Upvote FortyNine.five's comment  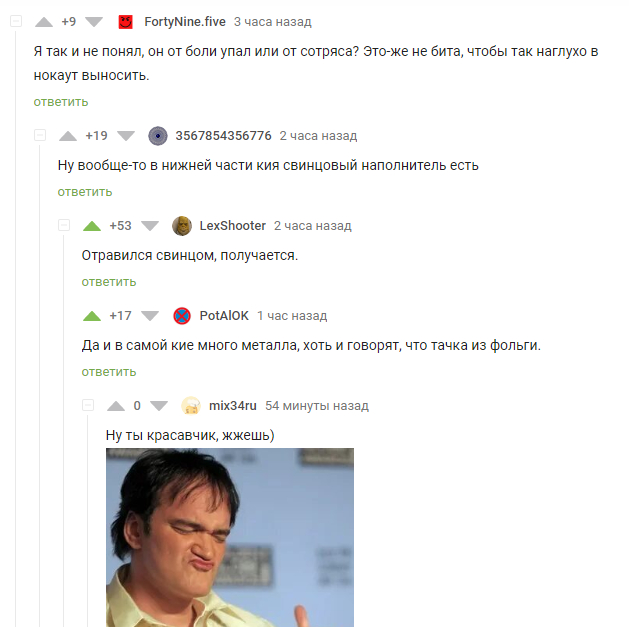point(44,22)
